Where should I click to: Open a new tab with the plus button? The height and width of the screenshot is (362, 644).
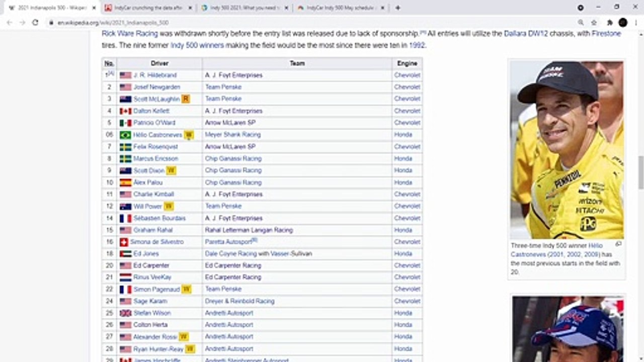(x=397, y=8)
